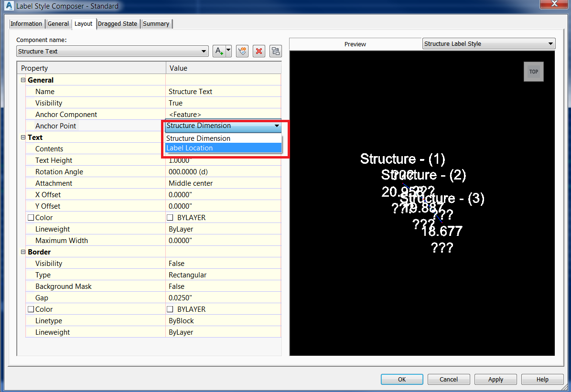
Task: Switch to the Information tab
Action: [26, 24]
